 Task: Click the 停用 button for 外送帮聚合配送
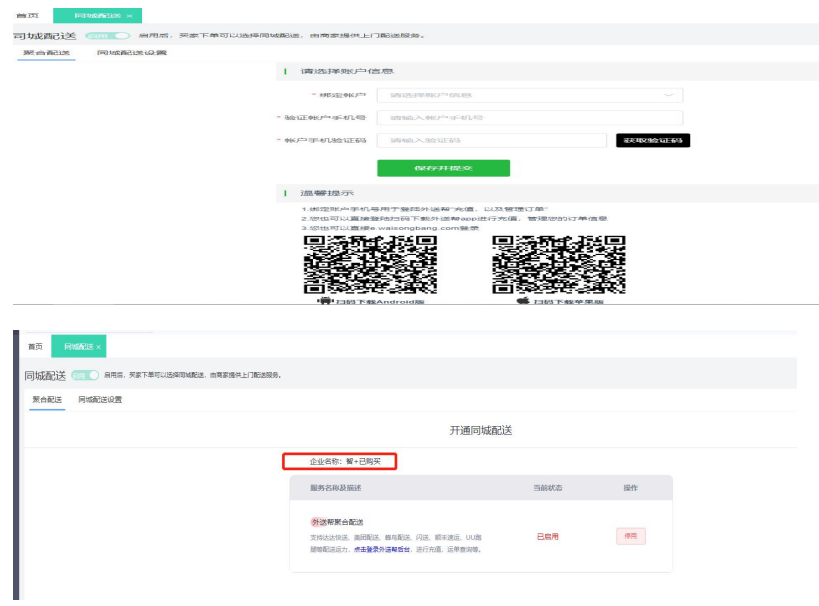pyautogui.click(x=631, y=536)
